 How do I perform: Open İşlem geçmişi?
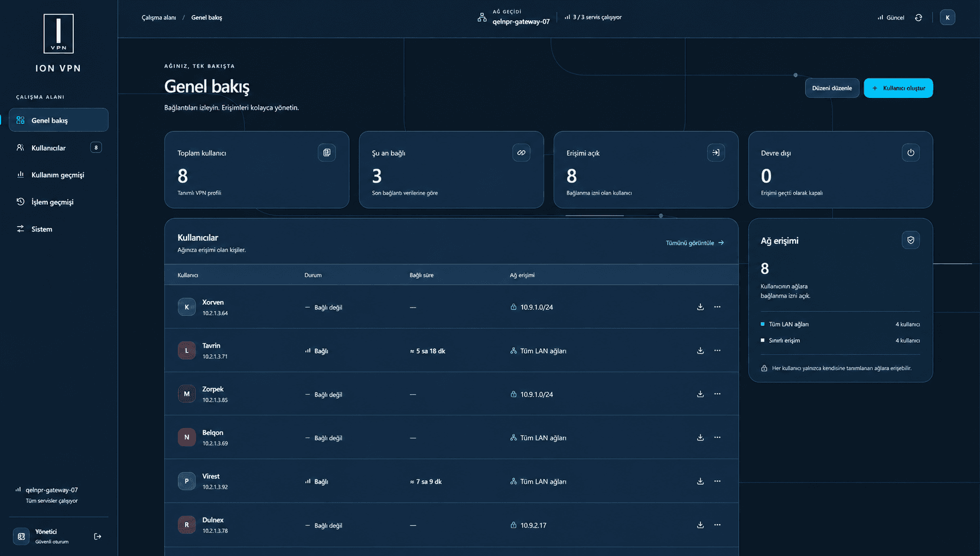coord(58,202)
